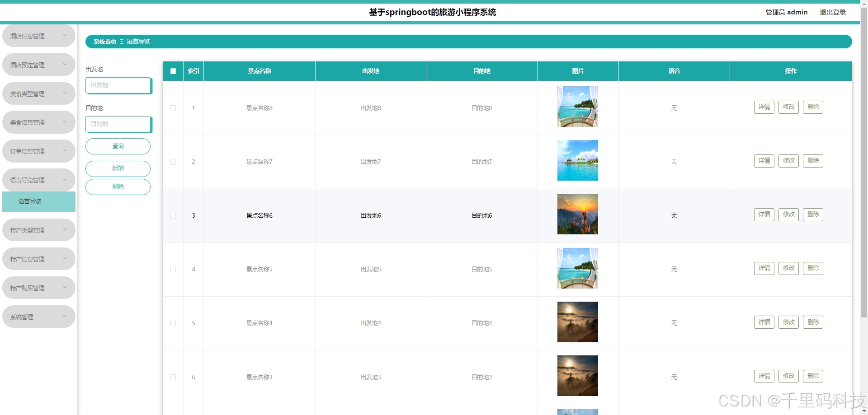Check the row checkbox for 景点名称6
The image size is (868, 415).
pyautogui.click(x=173, y=215)
